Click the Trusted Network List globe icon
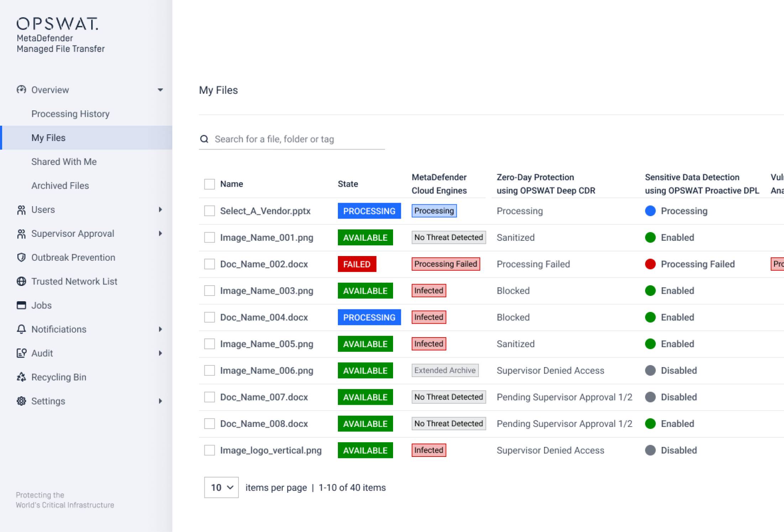784x532 pixels. pos(21,281)
